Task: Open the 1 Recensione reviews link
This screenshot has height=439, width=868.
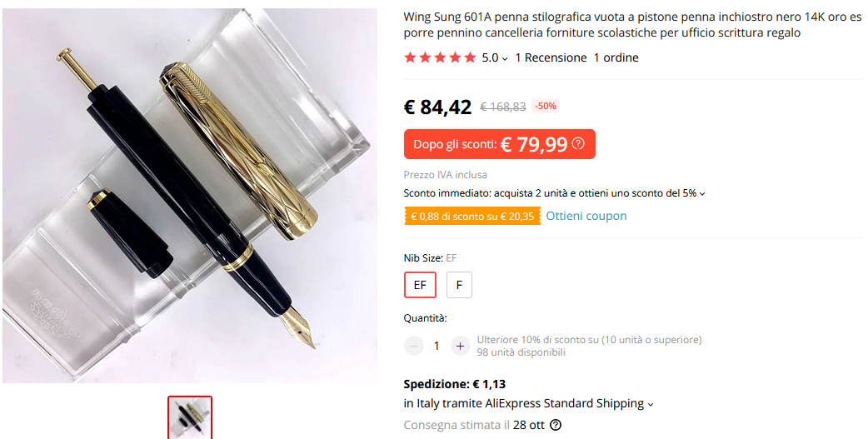Action: pos(551,57)
